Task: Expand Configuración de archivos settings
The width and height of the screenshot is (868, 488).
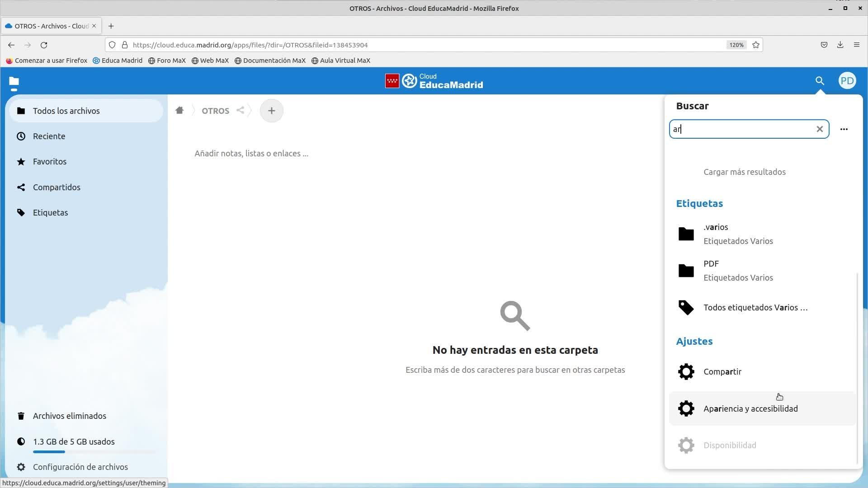Action: click(80, 467)
